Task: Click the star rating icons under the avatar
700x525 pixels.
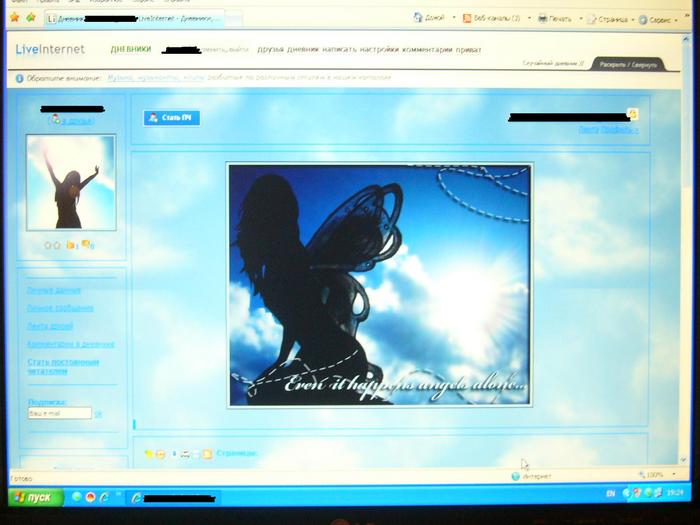Action: tap(52, 245)
